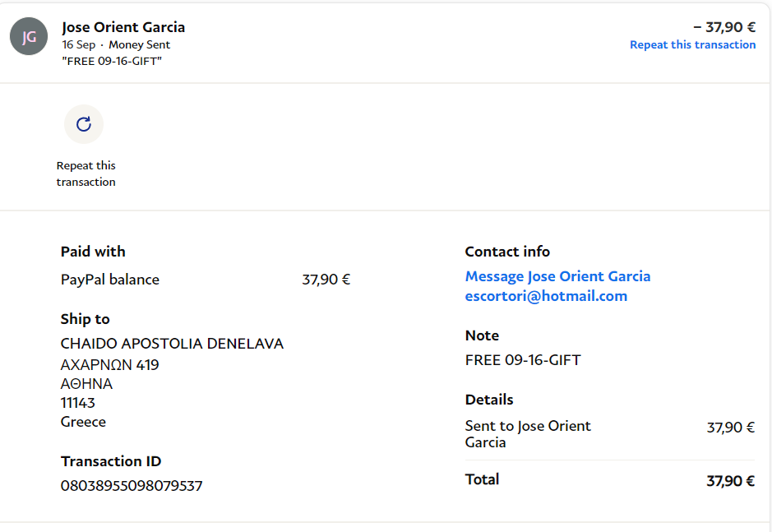
Task: Click the quoted "FREE 09-16-GIFT" header note
Action: pyautogui.click(x=112, y=61)
